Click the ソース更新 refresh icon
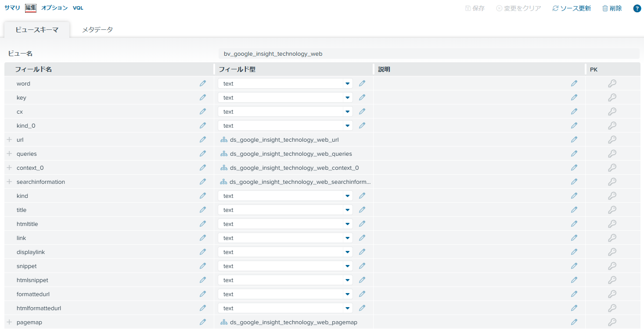 554,8
